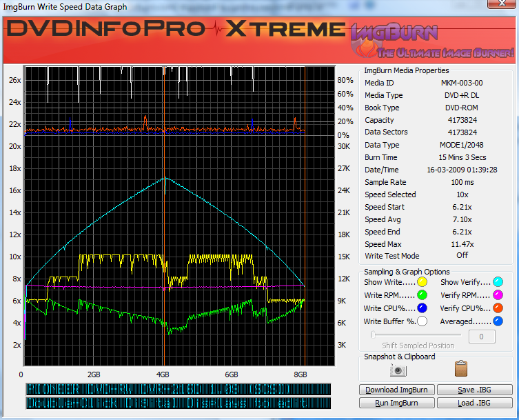Copy graph using the clipboard icon
The width and height of the screenshot is (519, 420).
[x=461, y=369]
